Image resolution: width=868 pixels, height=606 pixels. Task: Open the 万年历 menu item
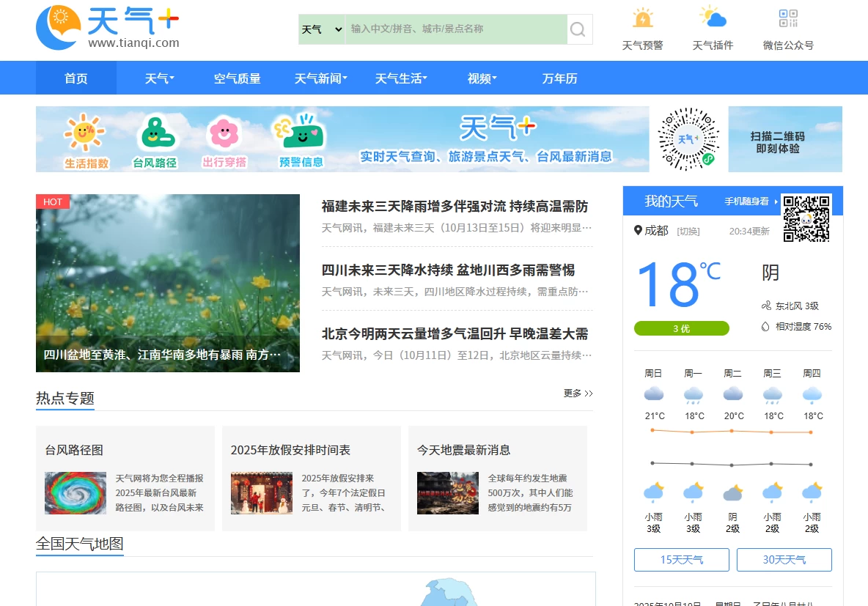(559, 78)
